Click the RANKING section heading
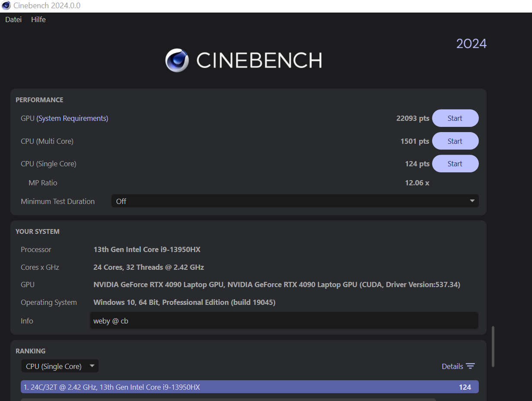This screenshot has width=532, height=401. click(30, 351)
